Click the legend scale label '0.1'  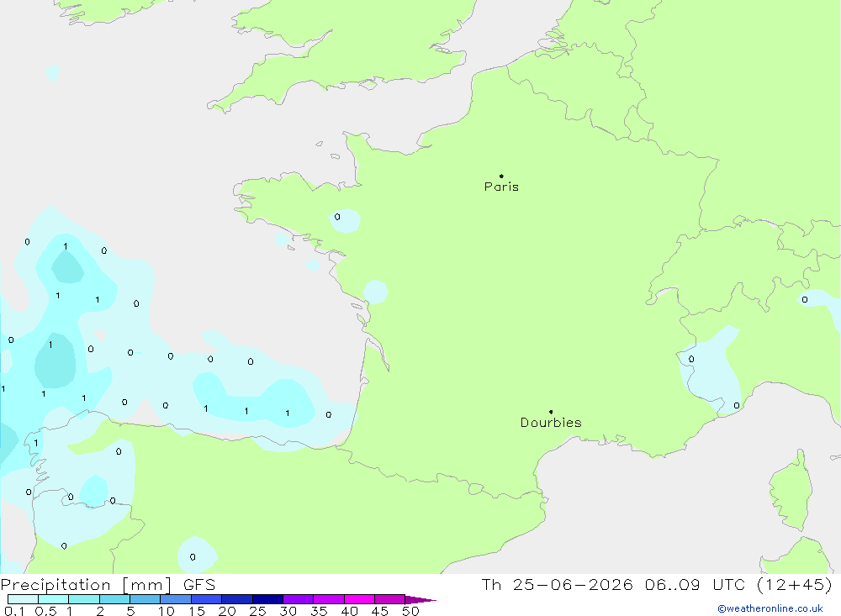[x=14, y=611]
